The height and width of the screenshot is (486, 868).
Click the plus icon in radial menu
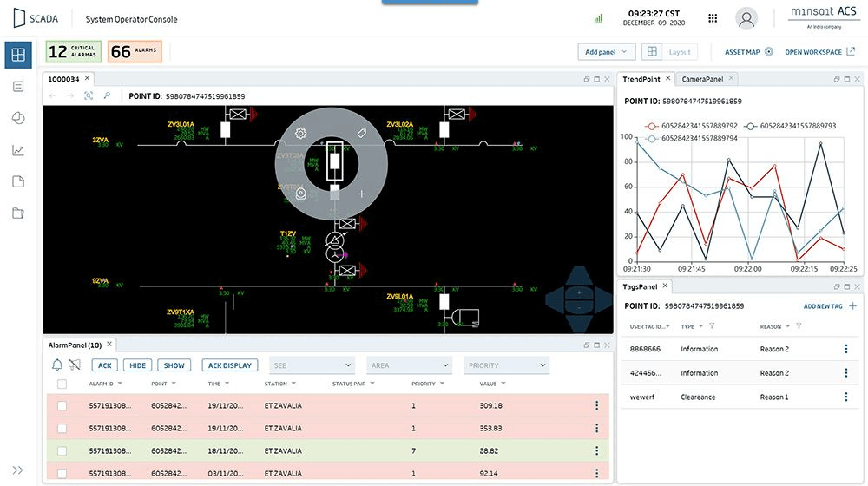pyautogui.click(x=361, y=194)
